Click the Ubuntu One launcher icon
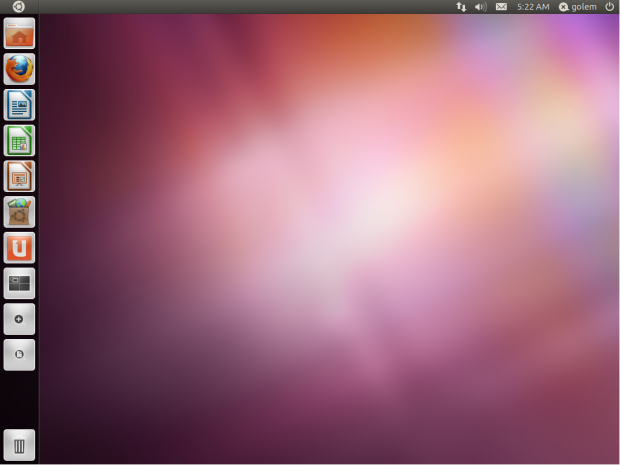This screenshot has width=620, height=465. [x=19, y=247]
